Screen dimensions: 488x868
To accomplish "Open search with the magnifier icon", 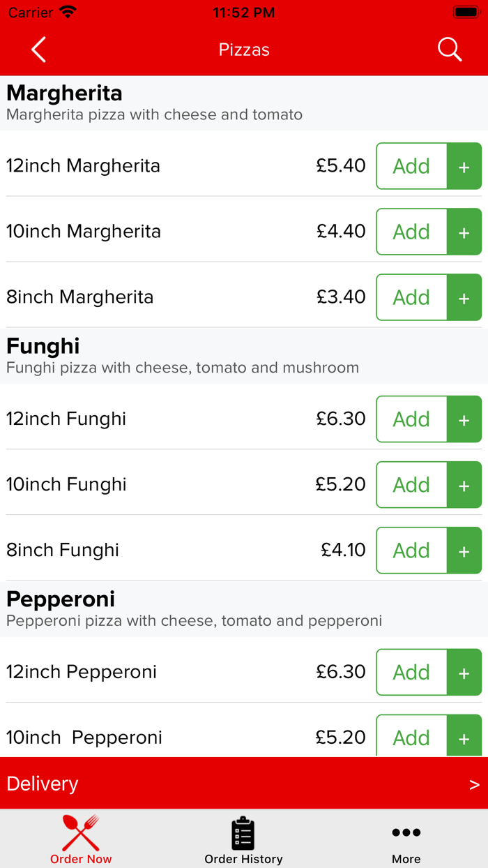I will coord(450,50).
